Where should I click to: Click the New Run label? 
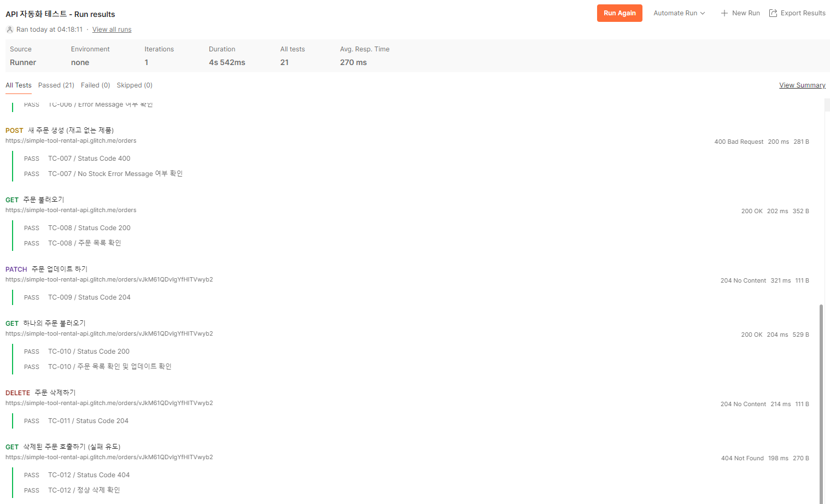click(x=746, y=13)
